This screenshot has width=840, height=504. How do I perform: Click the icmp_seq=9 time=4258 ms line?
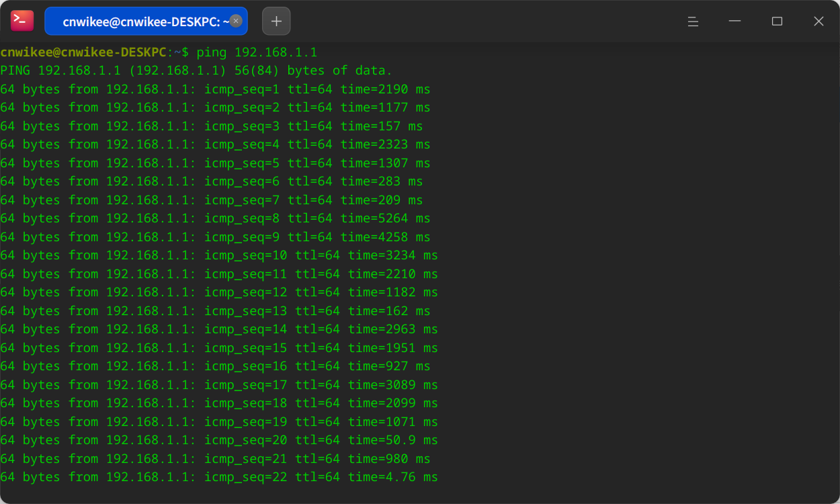pyautogui.click(x=215, y=237)
